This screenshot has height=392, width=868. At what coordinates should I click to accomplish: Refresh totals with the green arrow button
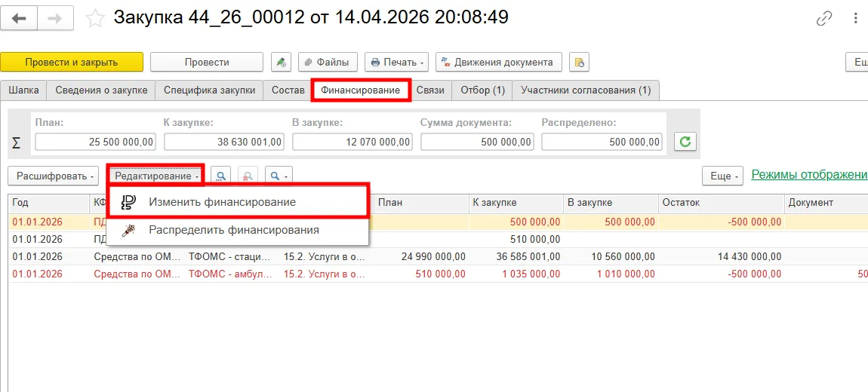(x=685, y=142)
